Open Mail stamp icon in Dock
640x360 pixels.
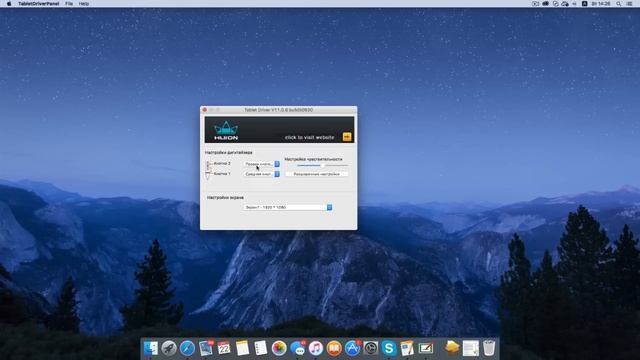[206, 348]
